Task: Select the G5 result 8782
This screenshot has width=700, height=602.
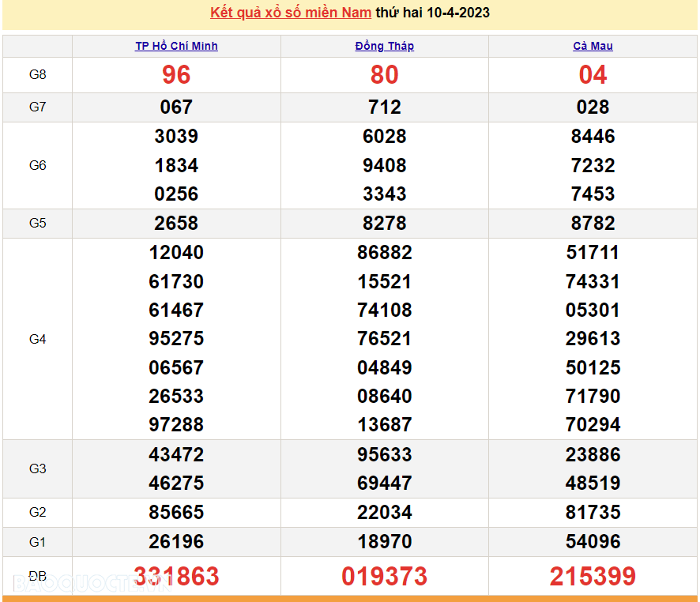Action: pyautogui.click(x=593, y=224)
